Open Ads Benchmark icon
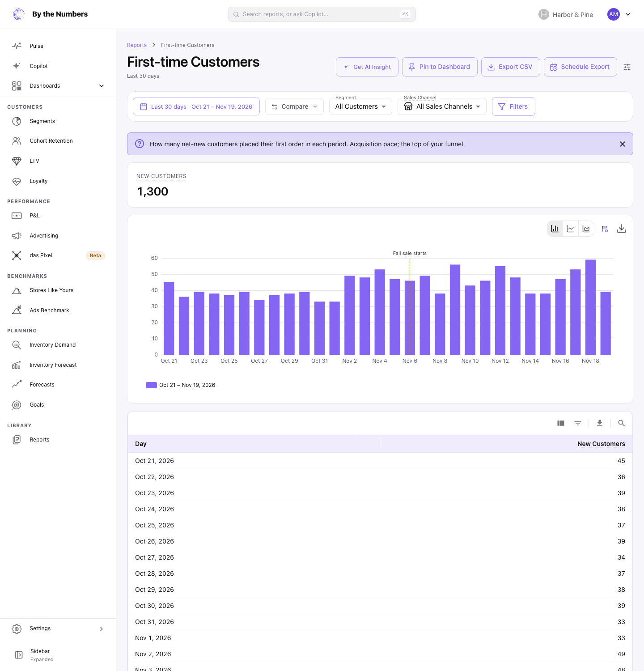Viewport: 644px width, 671px height. [x=17, y=310]
